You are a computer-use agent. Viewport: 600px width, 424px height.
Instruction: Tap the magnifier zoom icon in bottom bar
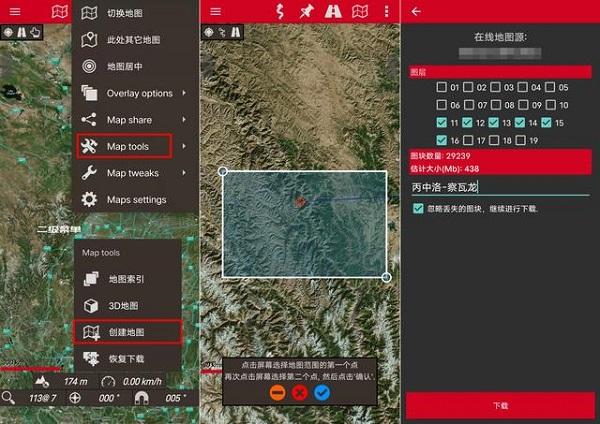(x=8, y=397)
